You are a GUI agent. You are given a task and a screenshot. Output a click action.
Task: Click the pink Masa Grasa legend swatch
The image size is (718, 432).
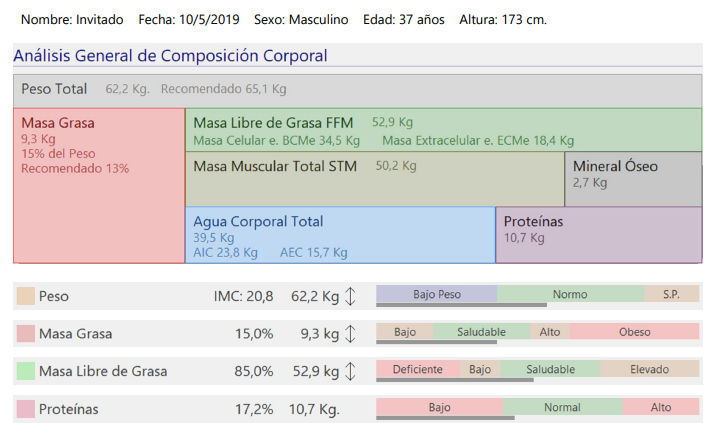pos(26,334)
